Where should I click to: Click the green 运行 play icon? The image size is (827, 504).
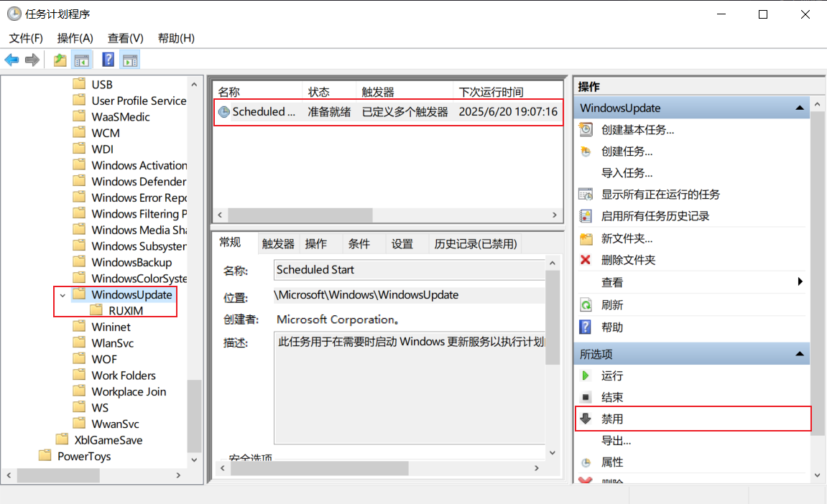tap(586, 375)
